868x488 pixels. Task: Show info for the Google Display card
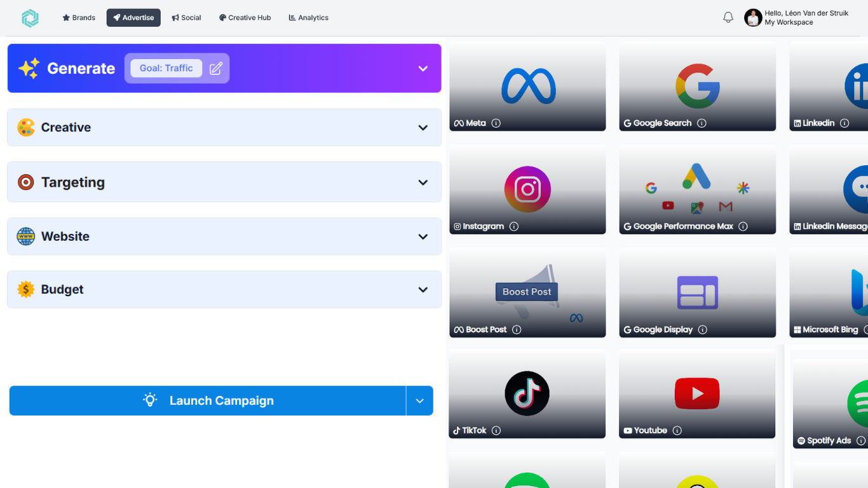click(x=702, y=330)
